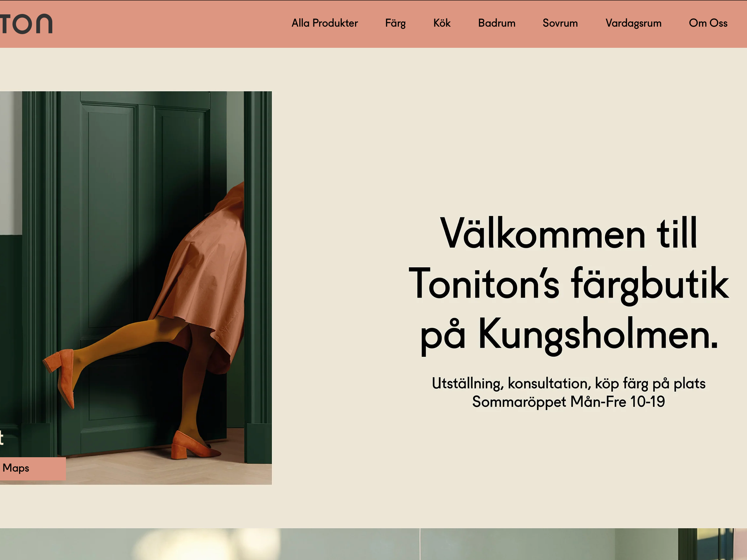Click the green door hero image
Viewport: 747px width, 560px height.
[136, 288]
